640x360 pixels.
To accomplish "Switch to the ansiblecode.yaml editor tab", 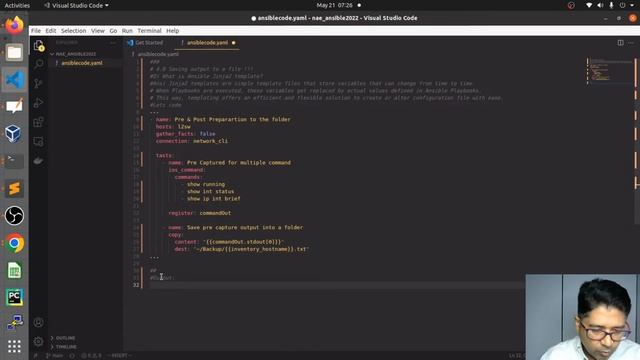I will [x=208, y=42].
